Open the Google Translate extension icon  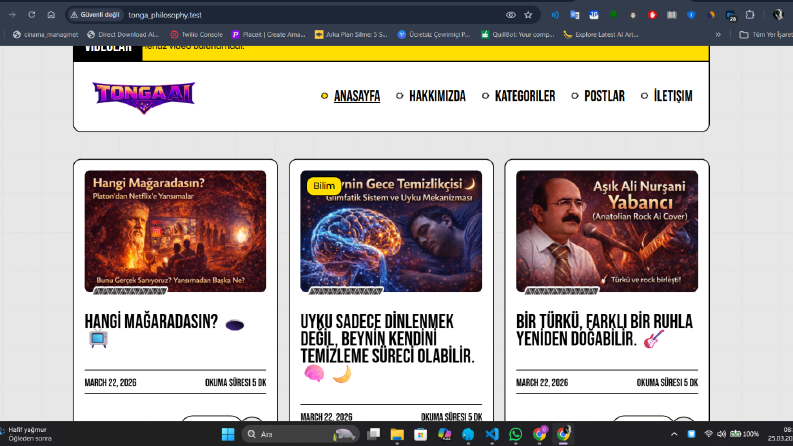(575, 15)
